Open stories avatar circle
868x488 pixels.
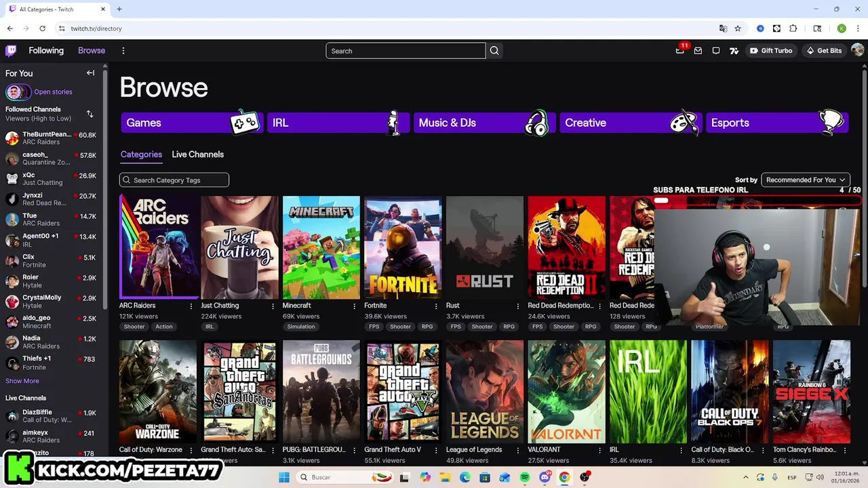18,91
